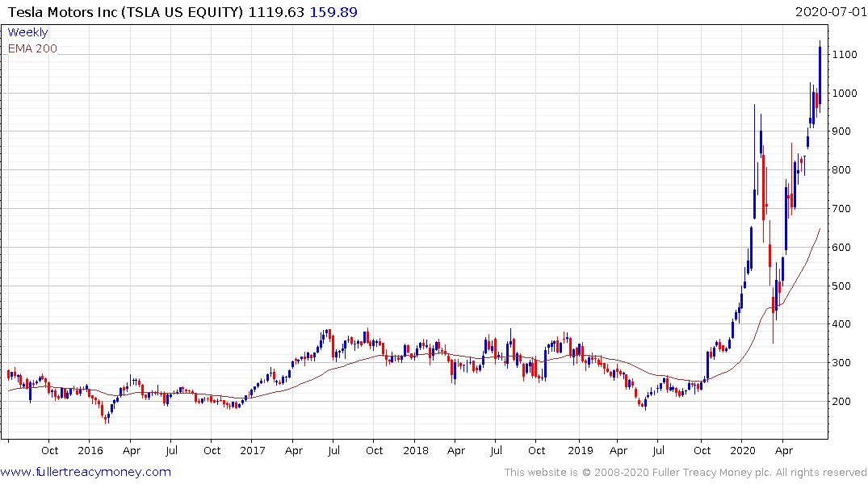Click the 600 price axis label

point(841,248)
